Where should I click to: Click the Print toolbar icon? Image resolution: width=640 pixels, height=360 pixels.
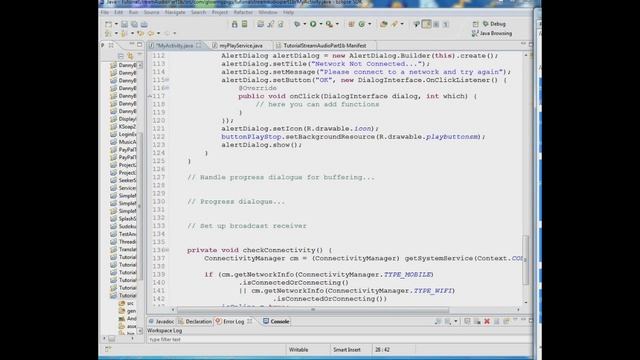[x=144, y=24]
